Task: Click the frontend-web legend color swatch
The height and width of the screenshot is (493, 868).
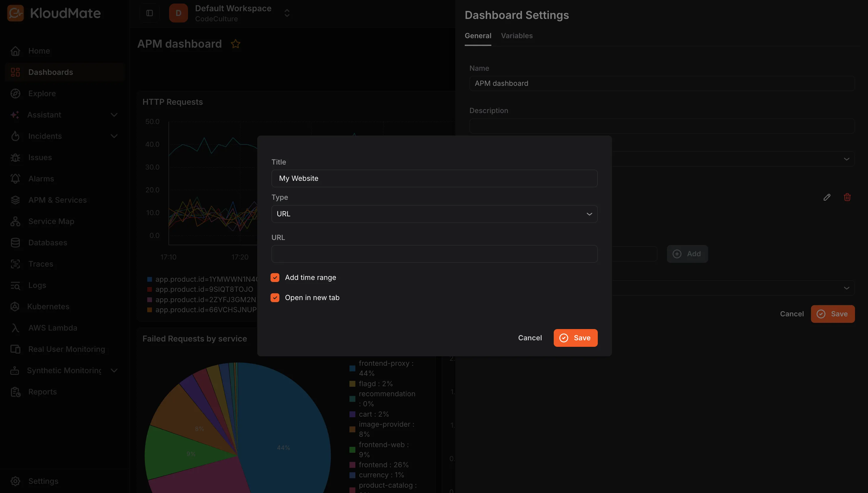Action: coord(352,450)
